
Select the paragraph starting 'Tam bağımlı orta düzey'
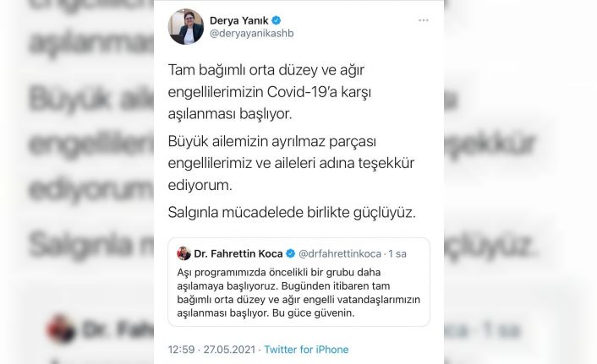click(270, 92)
